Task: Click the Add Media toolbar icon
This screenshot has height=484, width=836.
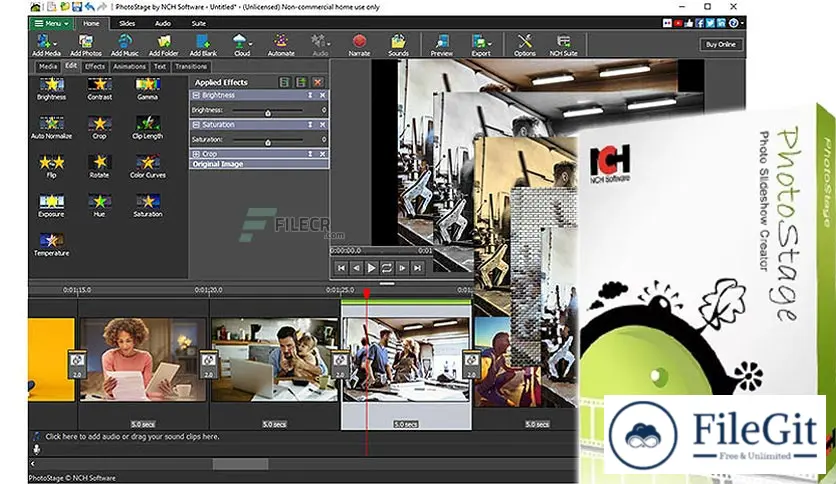Action: pos(44,42)
